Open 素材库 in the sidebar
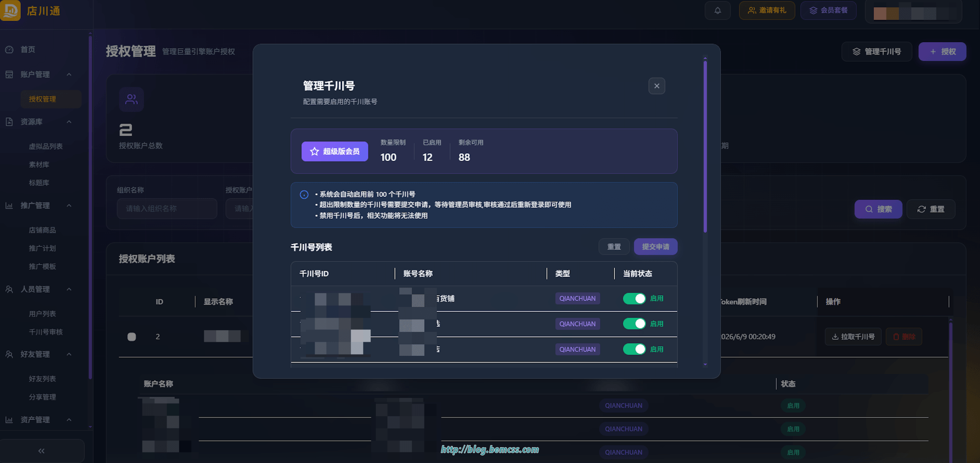The width and height of the screenshot is (980, 463). 39,165
